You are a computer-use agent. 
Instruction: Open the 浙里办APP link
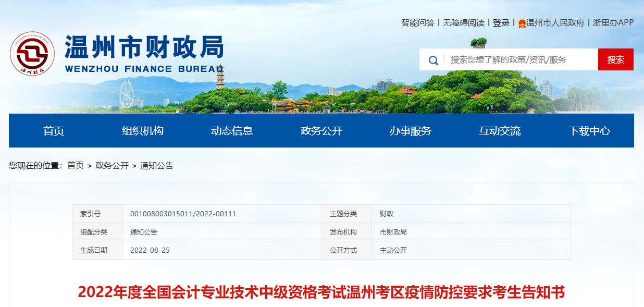point(614,22)
